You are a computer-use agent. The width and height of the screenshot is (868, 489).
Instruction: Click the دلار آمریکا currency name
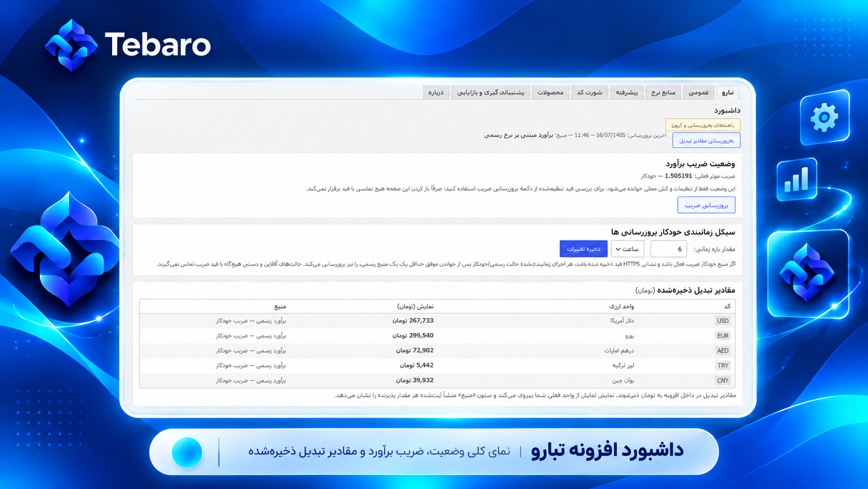(622, 321)
